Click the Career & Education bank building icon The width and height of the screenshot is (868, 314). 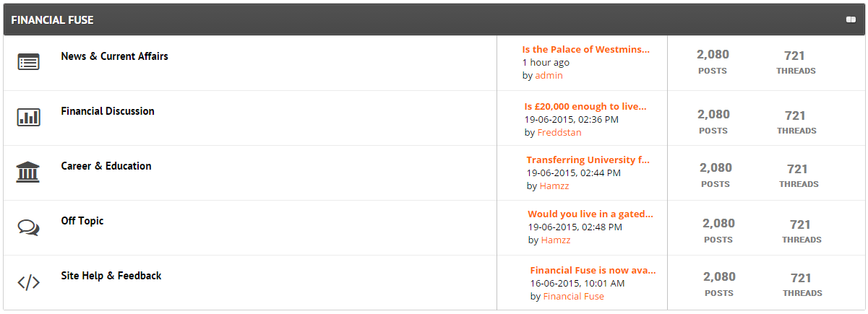click(28, 173)
